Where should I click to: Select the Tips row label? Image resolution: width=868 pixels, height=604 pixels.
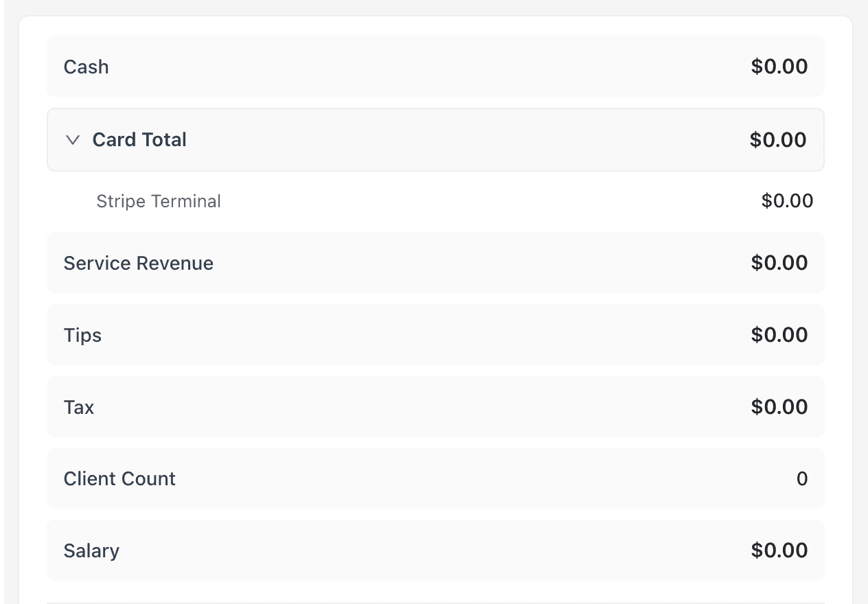82,336
